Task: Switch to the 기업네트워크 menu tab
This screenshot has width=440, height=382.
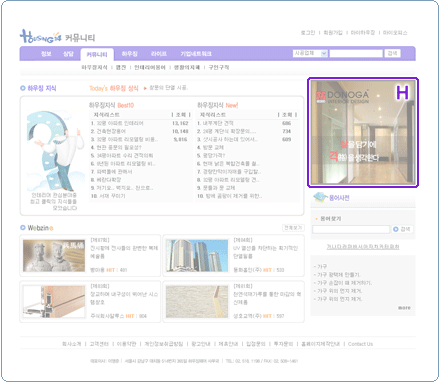Action: pyautogui.click(x=196, y=54)
